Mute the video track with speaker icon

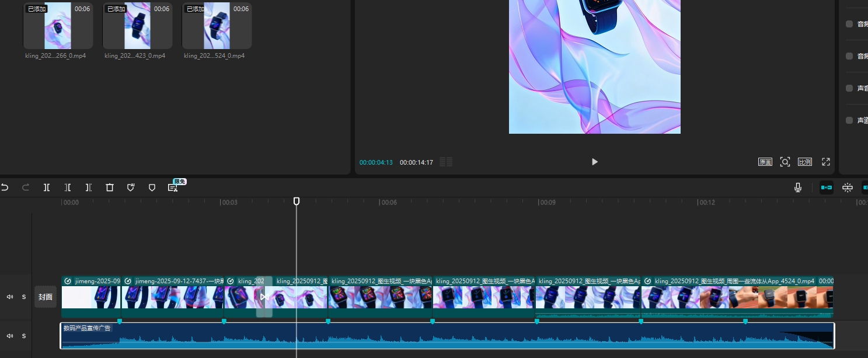pos(10,297)
